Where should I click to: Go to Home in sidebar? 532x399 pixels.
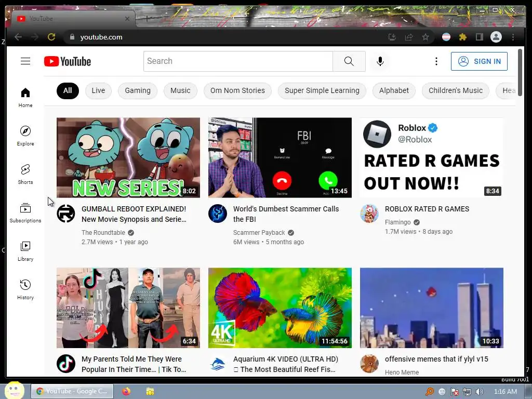(25, 97)
